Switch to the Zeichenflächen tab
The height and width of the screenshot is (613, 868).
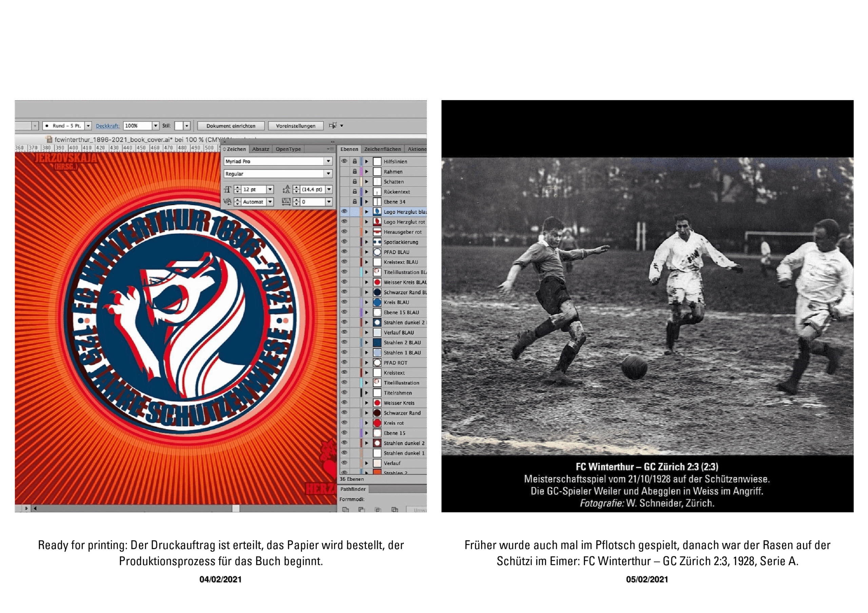[x=382, y=149]
